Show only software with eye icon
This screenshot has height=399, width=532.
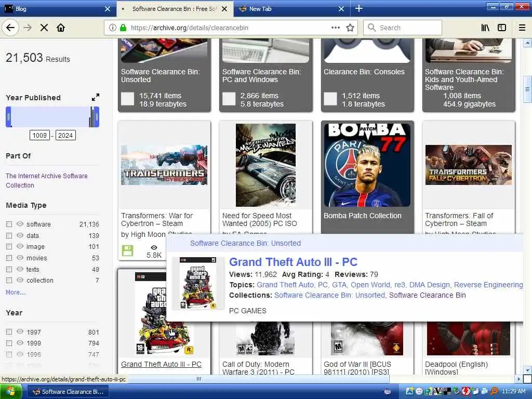pos(20,224)
